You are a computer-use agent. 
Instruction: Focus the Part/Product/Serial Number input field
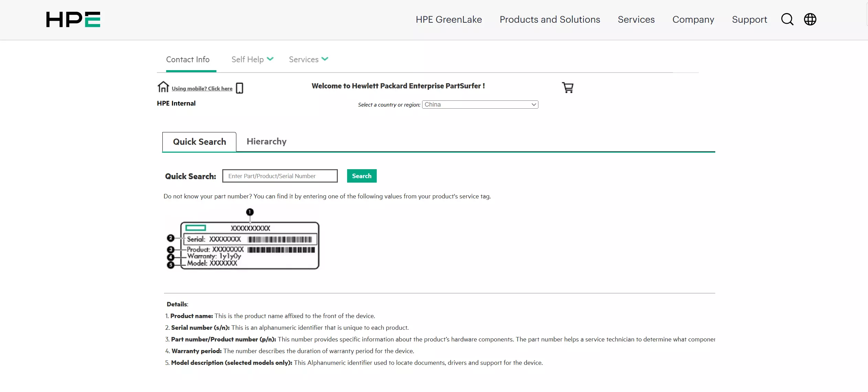(x=280, y=176)
